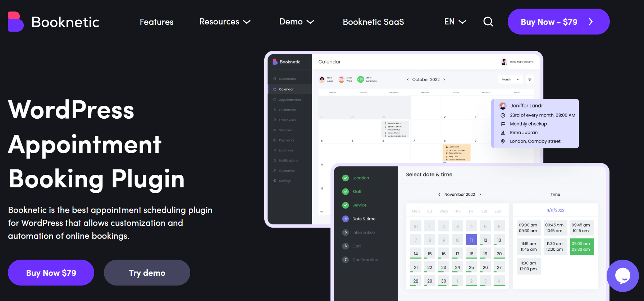Click arrow inside Buy Now – $79 button
Screen dimensions: 644x301
pyautogui.click(x=590, y=22)
